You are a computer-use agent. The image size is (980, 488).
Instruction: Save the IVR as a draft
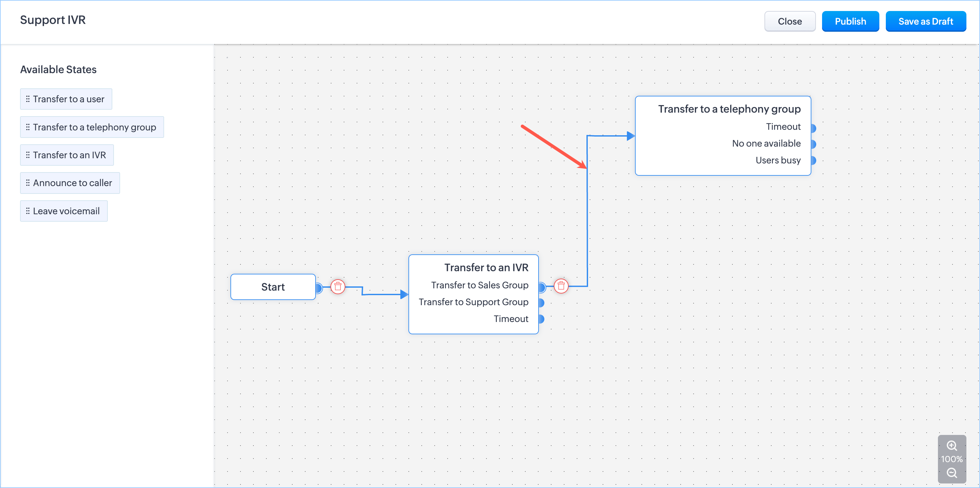925,21
